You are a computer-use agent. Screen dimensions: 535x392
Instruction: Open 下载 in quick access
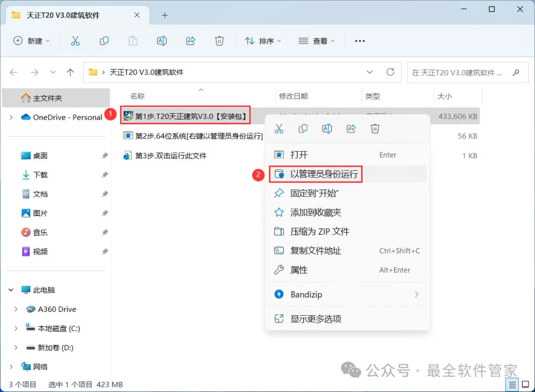[x=40, y=175]
